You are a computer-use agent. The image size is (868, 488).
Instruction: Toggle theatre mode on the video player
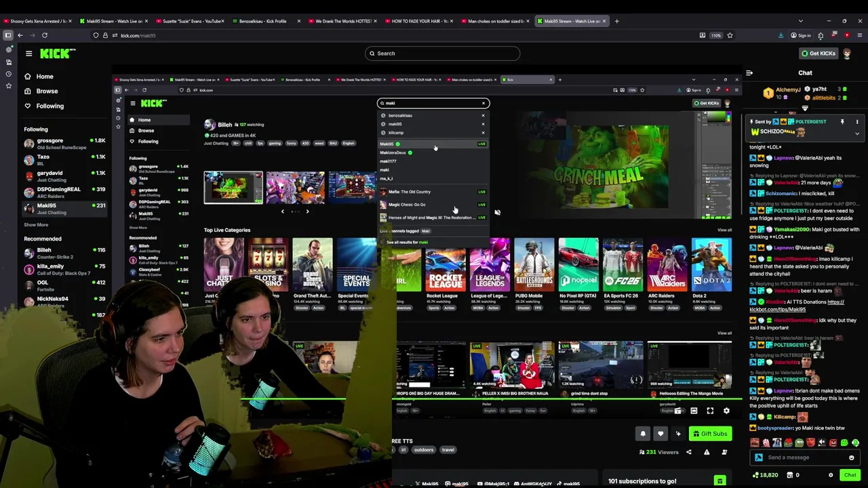click(694, 411)
